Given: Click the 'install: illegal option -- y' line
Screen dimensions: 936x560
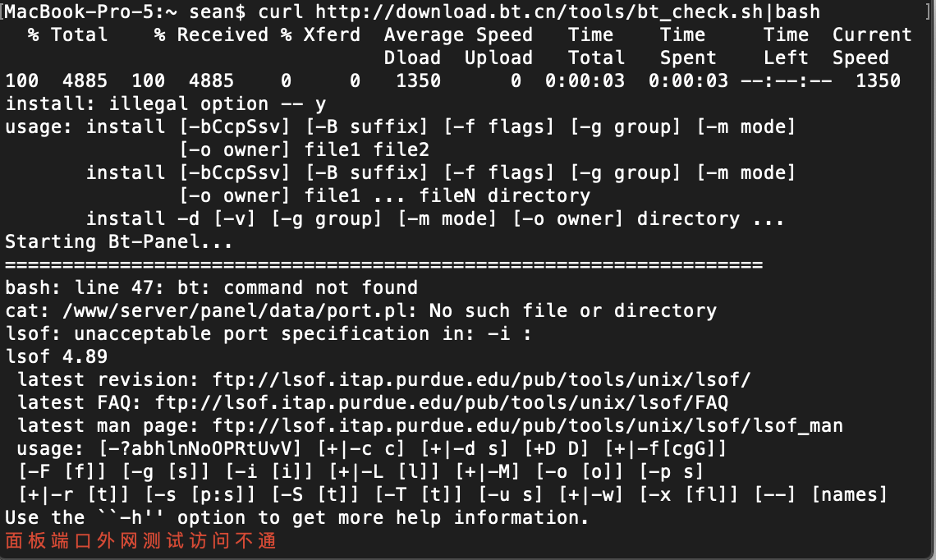Looking at the screenshot, I should (x=165, y=104).
